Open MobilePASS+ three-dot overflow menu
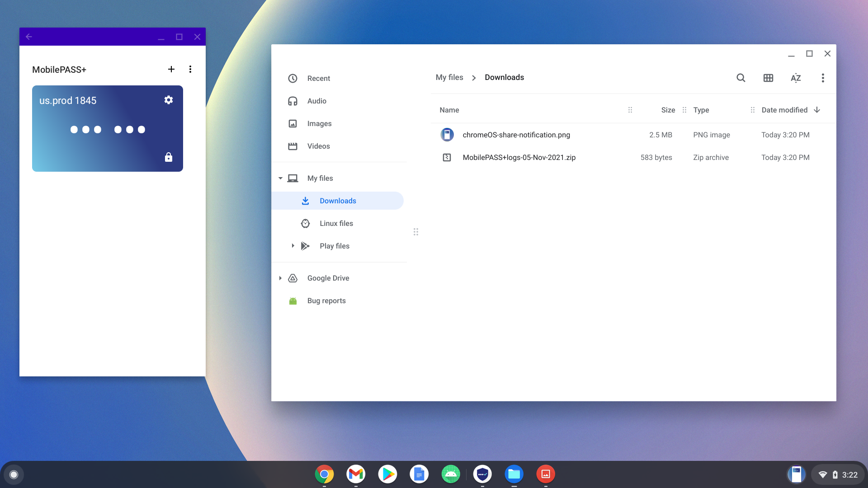 tap(190, 69)
